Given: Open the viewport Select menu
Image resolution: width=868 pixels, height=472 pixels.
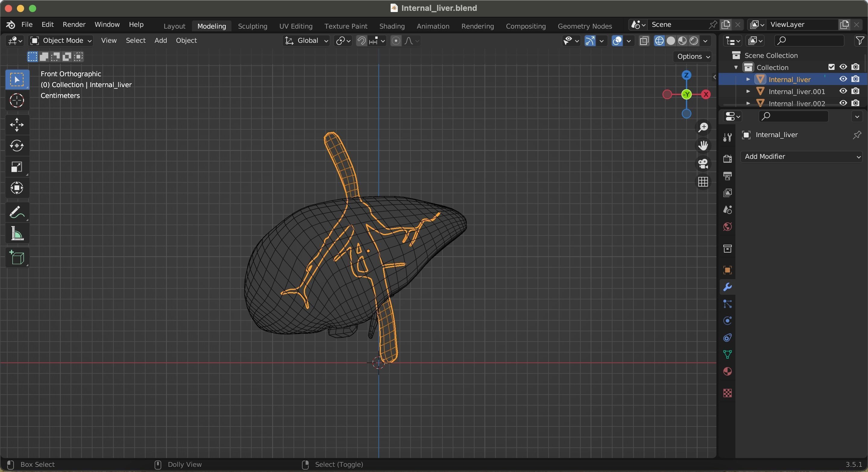Looking at the screenshot, I should pos(136,40).
